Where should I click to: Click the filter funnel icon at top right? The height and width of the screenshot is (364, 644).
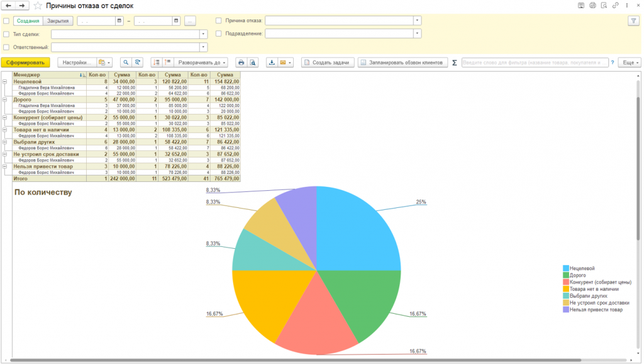coord(633,21)
